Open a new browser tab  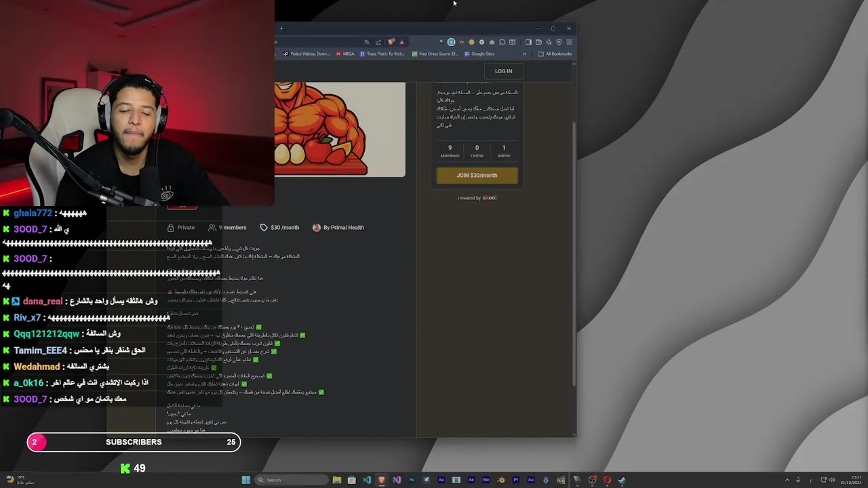[x=281, y=28]
